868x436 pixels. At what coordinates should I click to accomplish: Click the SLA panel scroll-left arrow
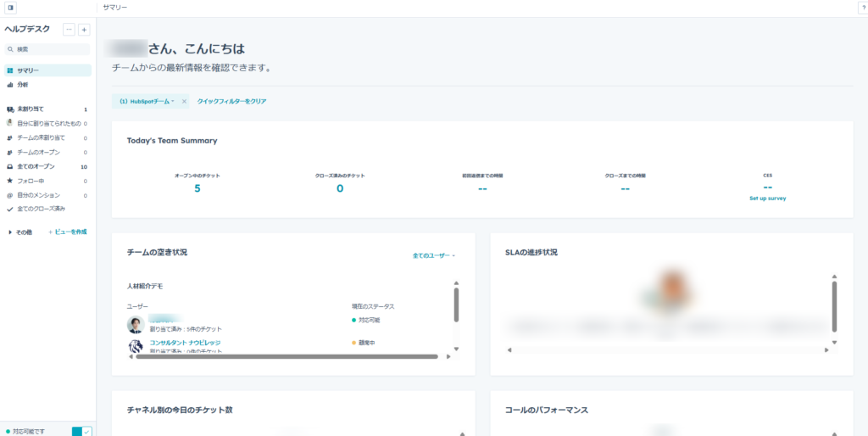coord(509,350)
